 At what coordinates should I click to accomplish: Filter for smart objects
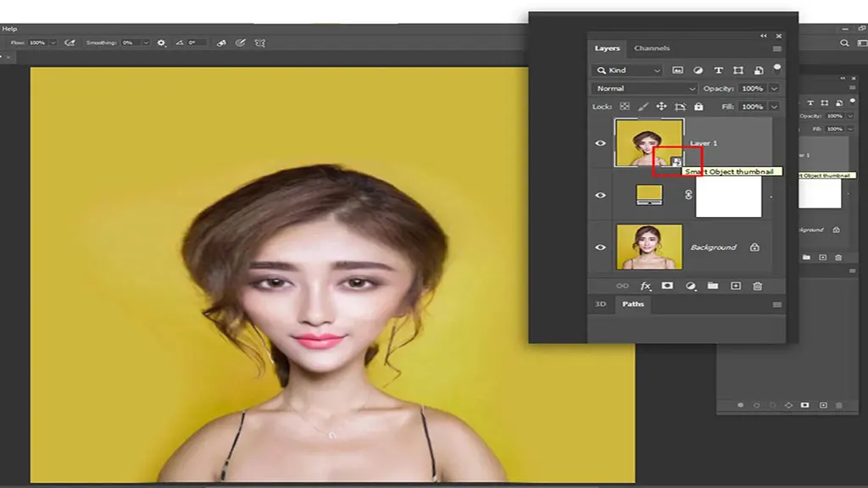coord(759,70)
